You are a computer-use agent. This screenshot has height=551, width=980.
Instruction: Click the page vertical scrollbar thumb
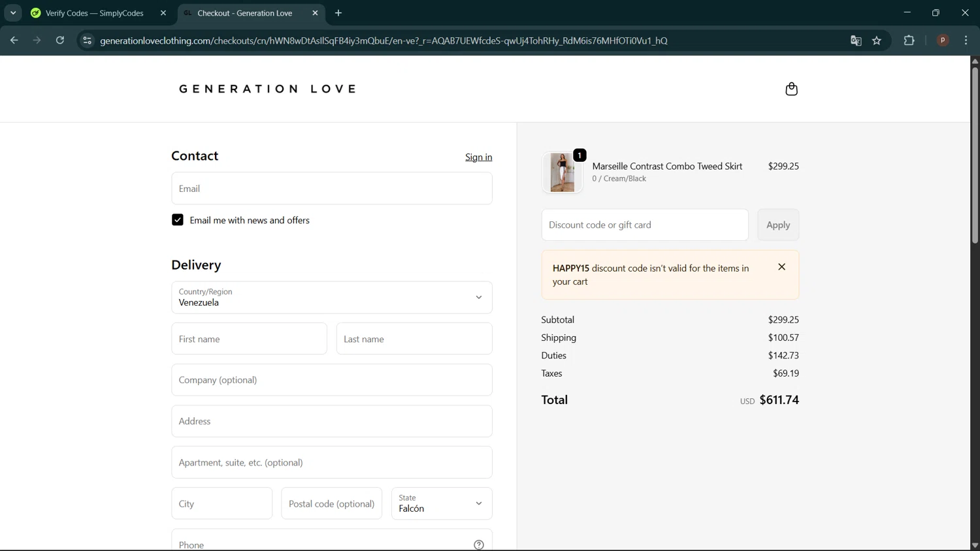tap(975, 155)
